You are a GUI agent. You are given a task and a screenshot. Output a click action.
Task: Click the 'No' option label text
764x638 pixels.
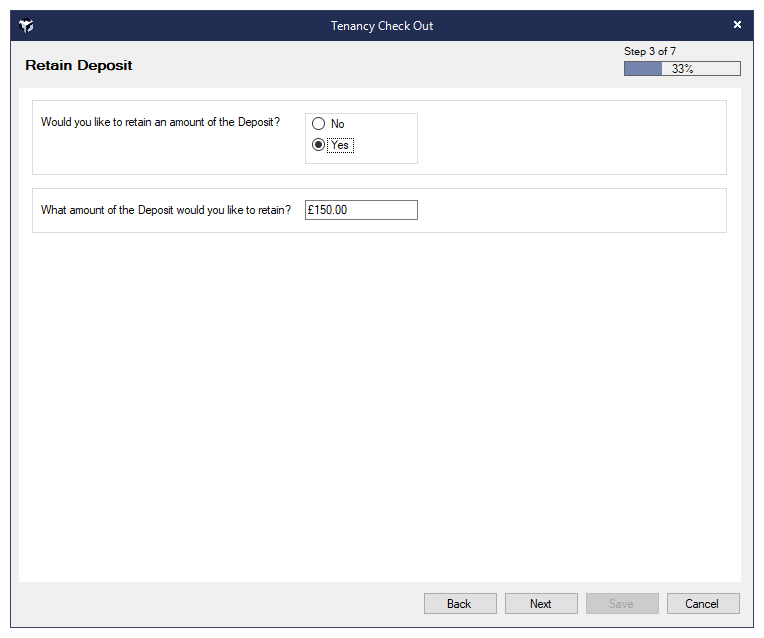(x=338, y=124)
